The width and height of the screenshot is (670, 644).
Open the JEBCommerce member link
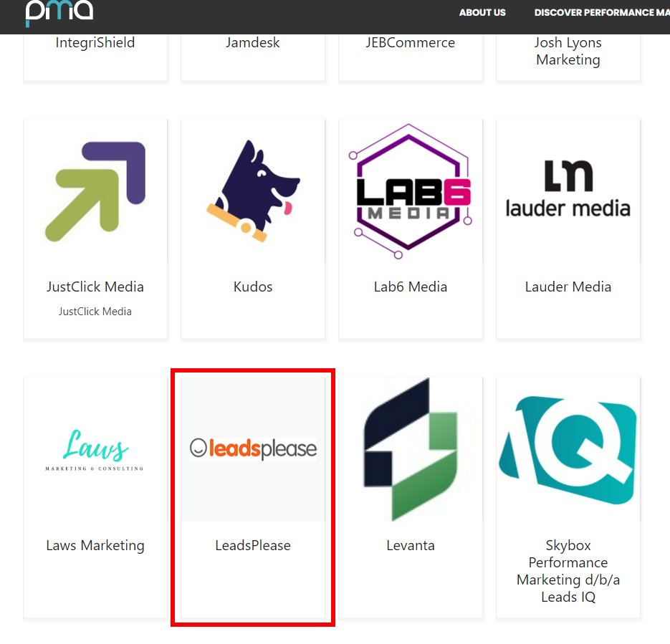pyautogui.click(x=410, y=43)
